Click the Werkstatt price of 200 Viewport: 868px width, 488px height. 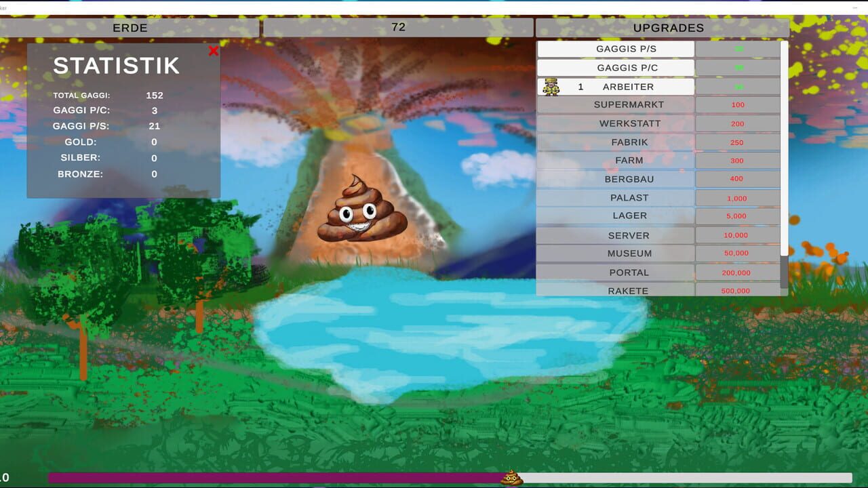pos(738,123)
